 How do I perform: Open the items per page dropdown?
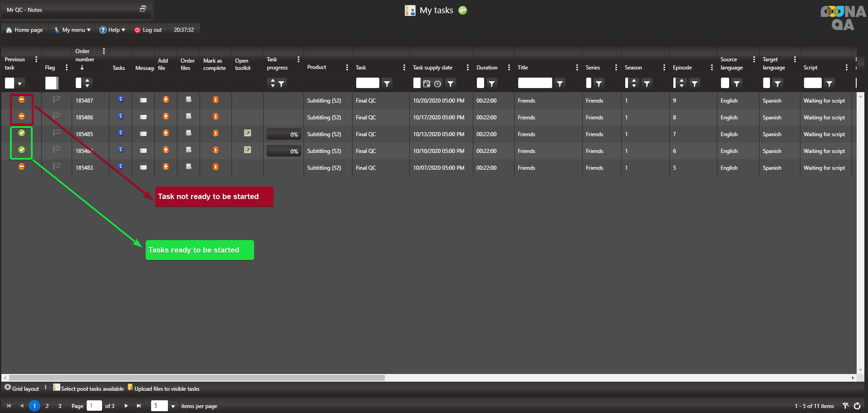coord(173,406)
